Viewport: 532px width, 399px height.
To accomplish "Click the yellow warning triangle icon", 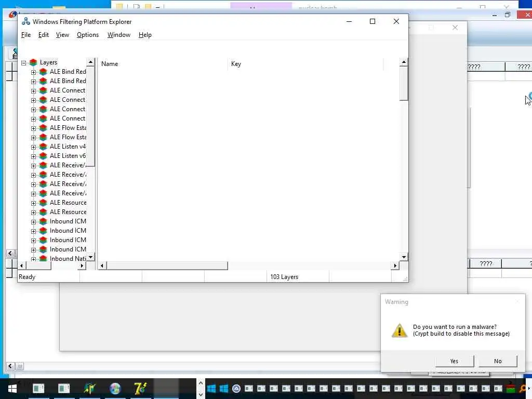I will coord(400,330).
